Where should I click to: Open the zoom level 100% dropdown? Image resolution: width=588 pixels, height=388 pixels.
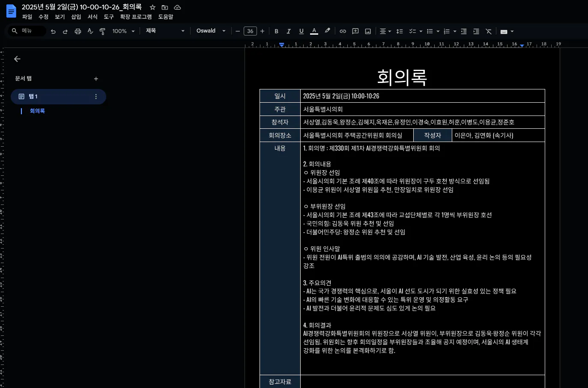pos(123,31)
